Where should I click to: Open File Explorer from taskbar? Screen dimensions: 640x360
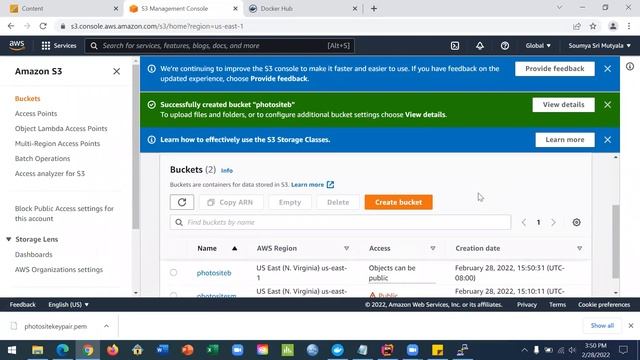coord(38,350)
